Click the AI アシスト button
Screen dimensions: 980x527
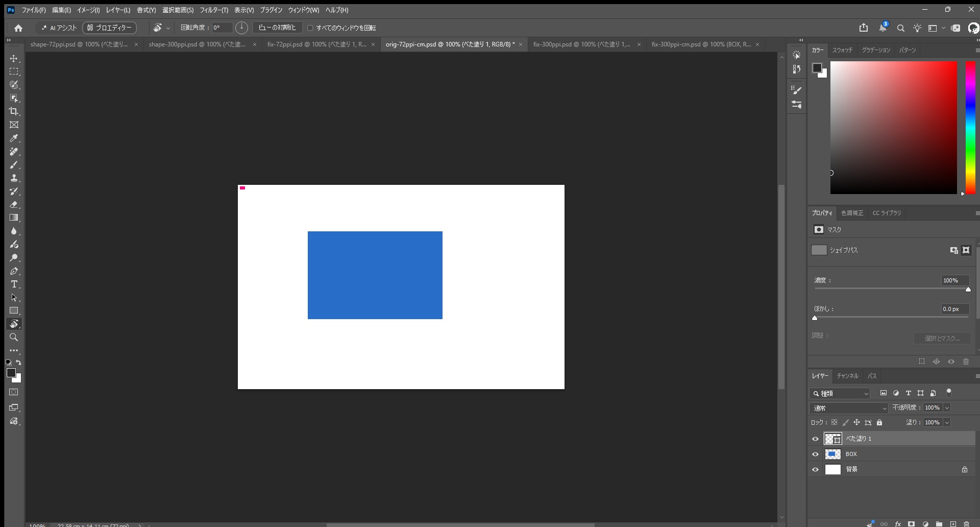point(59,28)
